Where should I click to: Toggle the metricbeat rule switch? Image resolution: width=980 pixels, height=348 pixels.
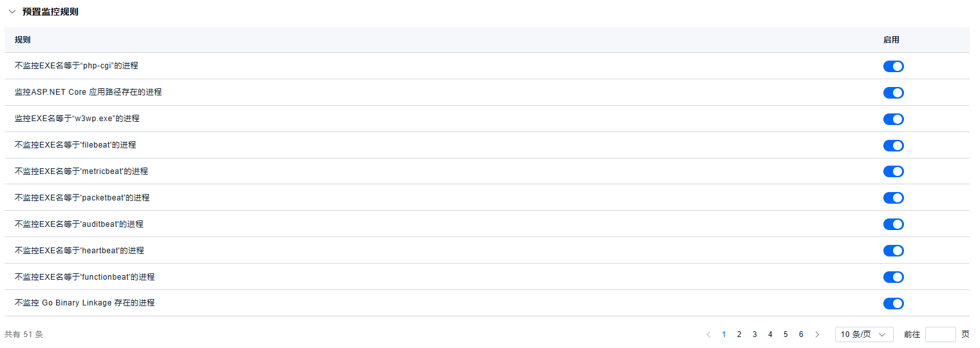point(893,171)
